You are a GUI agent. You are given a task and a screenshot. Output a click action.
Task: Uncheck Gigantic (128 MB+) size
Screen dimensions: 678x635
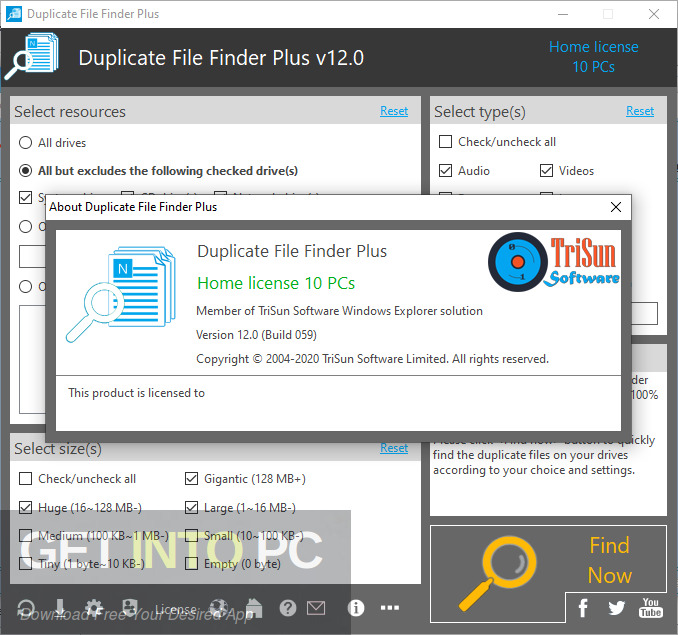coord(192,479)
